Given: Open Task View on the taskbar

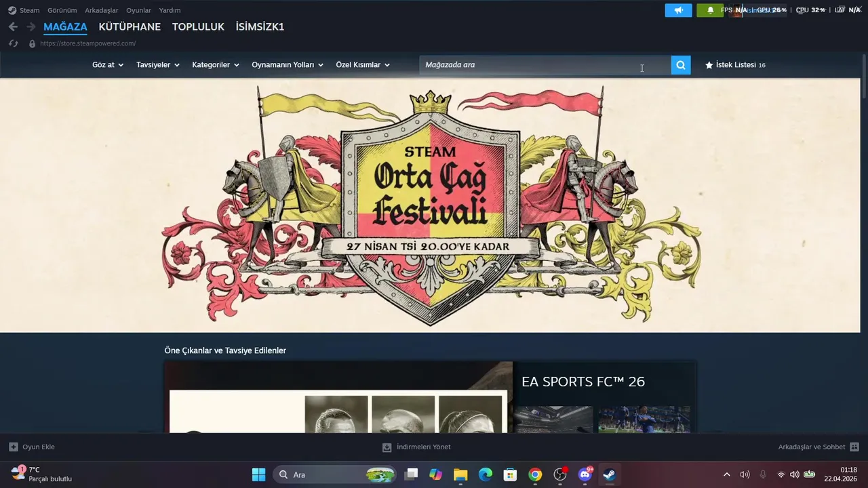Looking at the screenshot, I should 411,474.
